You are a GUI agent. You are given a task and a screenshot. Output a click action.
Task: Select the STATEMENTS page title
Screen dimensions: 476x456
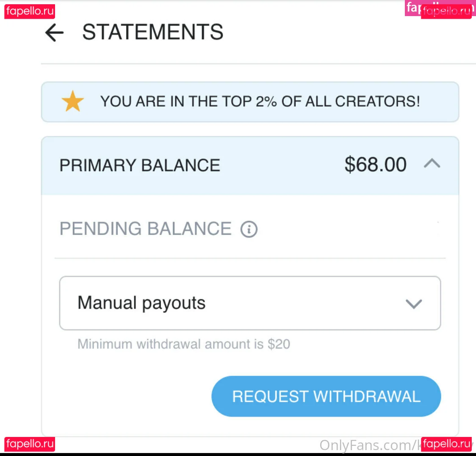click(x=152, y=32)
